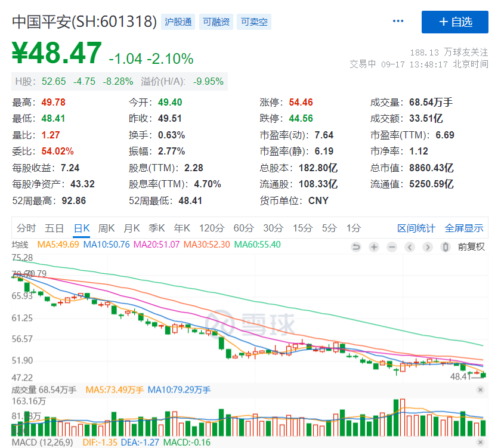The width and height of the screenshot is (501, 448).
Task: Click the 可卖空 tag
Action: coord(253,22)
